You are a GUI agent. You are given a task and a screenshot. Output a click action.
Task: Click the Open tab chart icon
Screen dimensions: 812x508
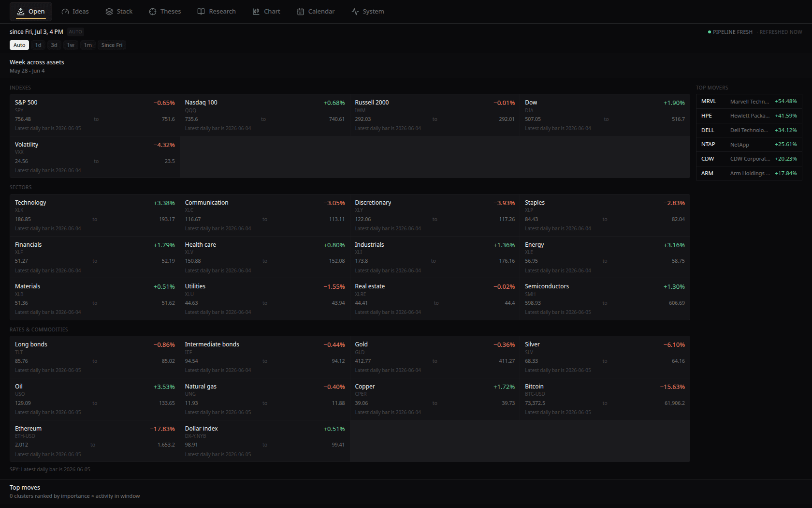[21, 12]
